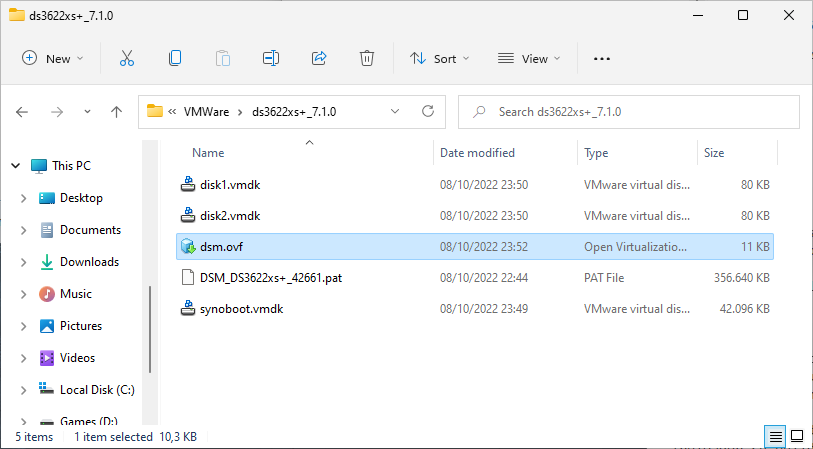The width and height of the screenshot is (813, 449).
Task: Click the Share icon in toolbar
Action: point(319,58)
